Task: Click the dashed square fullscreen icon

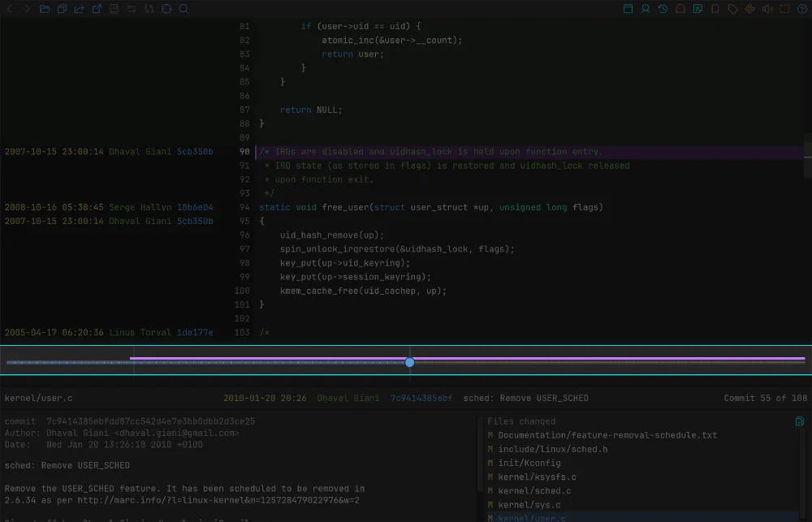Action: click(x=784, y=9)
